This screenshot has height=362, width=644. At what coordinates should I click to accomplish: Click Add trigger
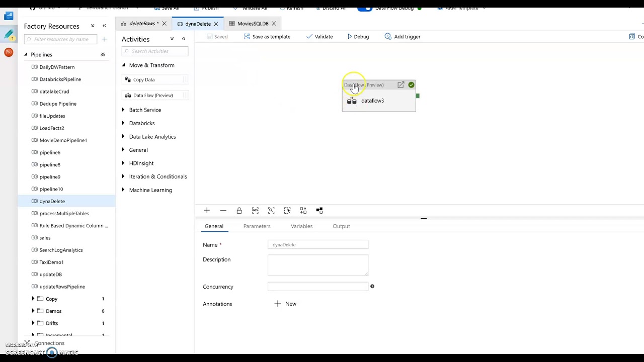[403, 37]
